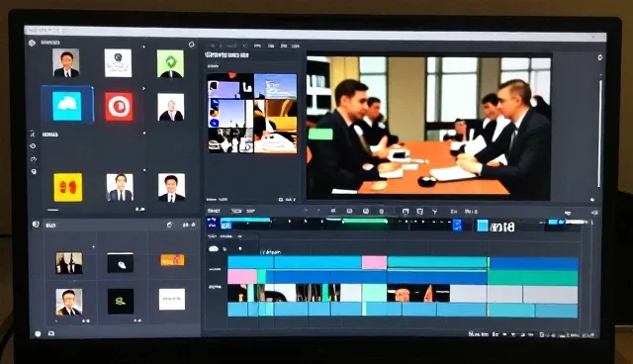The height and width of the screenshot is (364, 633).
Task: Click the refresh icon atop media panel
Action: pyautogui.click(x=191, y=45)
